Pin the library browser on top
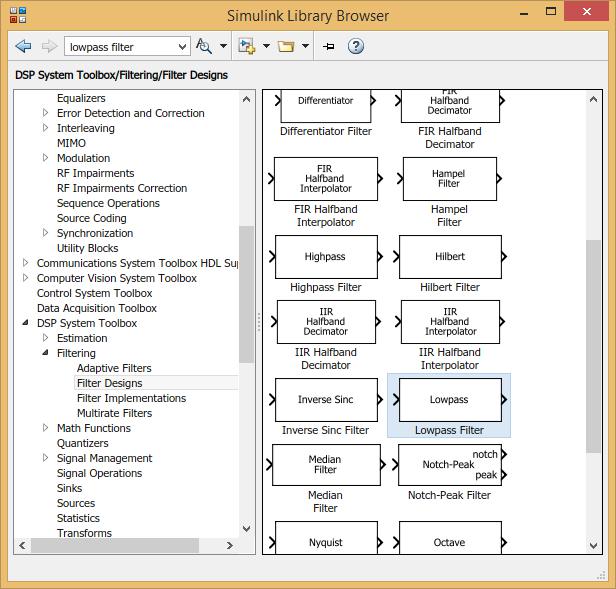This screenshot has width=616, height=589. [x=328, y=47]
